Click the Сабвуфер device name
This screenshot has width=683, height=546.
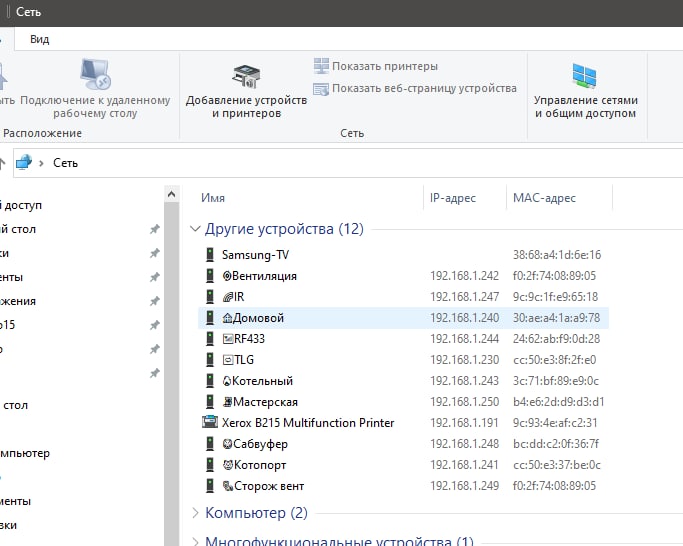[x=260, y=444]
